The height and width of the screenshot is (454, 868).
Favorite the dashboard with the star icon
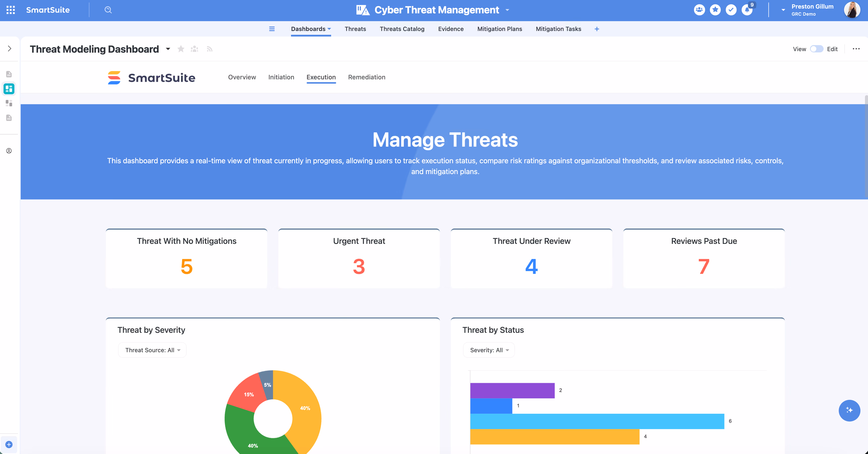pyautogui.click(x=181, y=49)
